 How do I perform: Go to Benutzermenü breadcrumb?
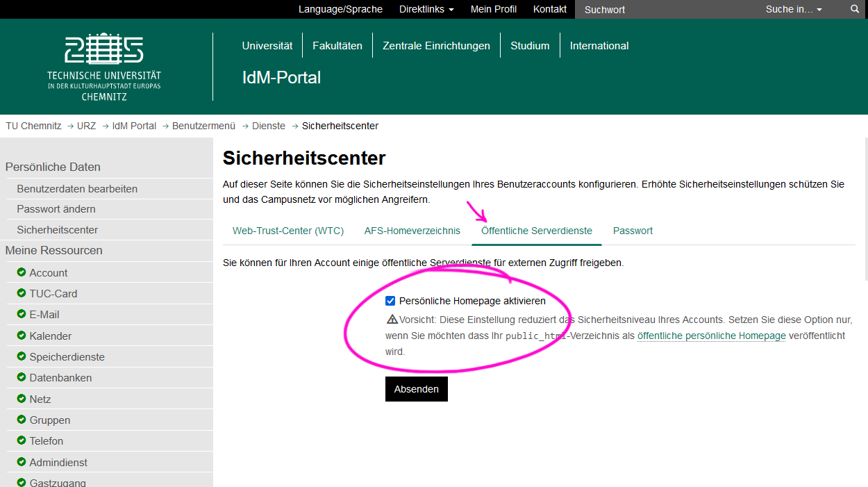(x=204, y=126)
